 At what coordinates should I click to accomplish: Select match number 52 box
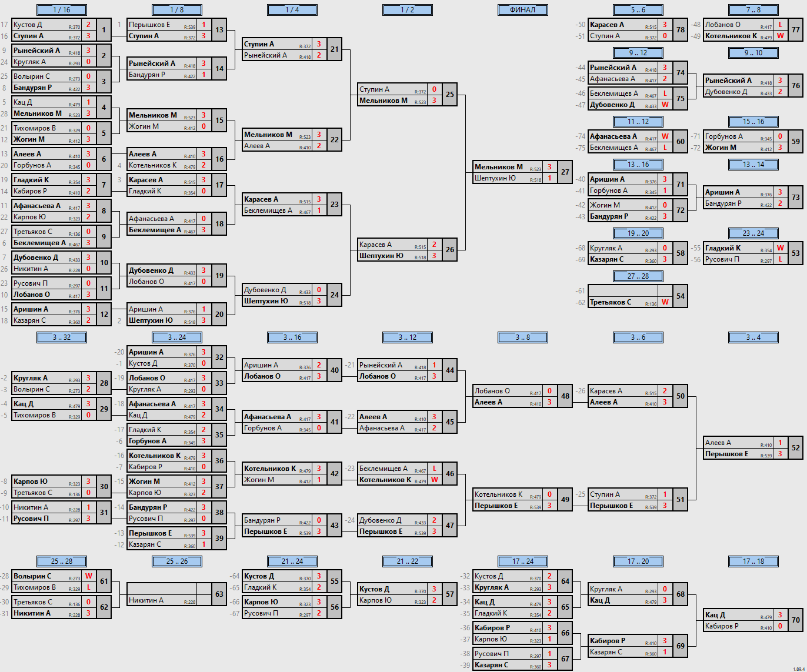(795, 448)
